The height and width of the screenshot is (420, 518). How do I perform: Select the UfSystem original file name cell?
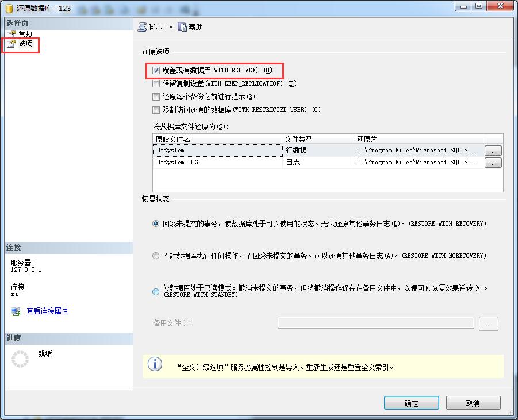point(218,150)
